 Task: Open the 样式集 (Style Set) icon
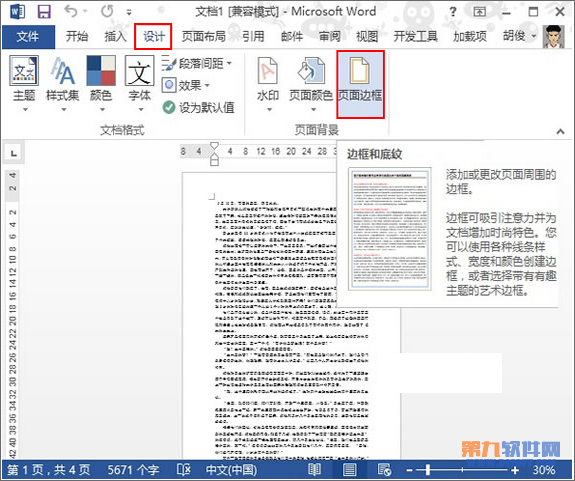pyautogui.click(x=63, y=71)
